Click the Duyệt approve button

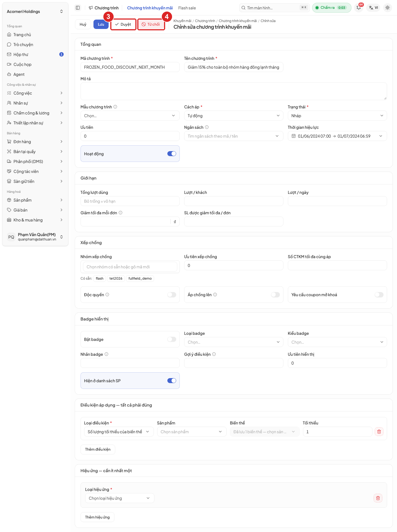(123, 24)
